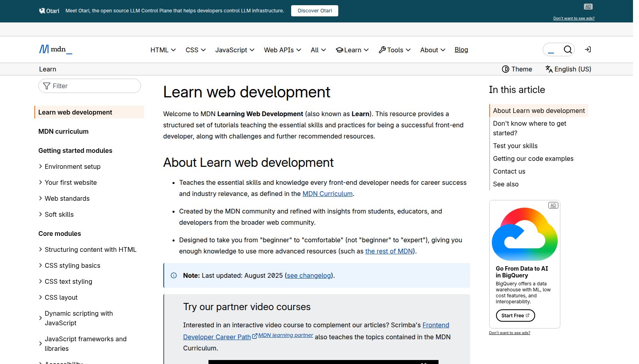Open the All dropdown menu

tap(318, 50)
